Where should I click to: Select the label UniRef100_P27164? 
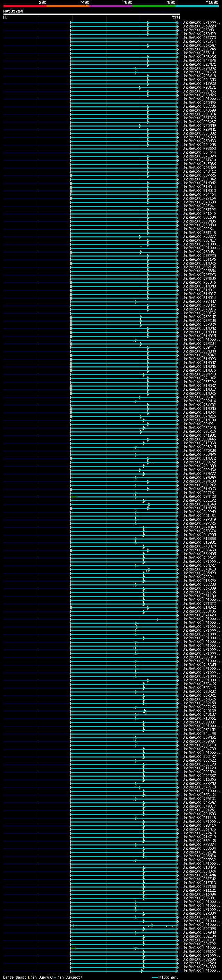coord(199,199)
